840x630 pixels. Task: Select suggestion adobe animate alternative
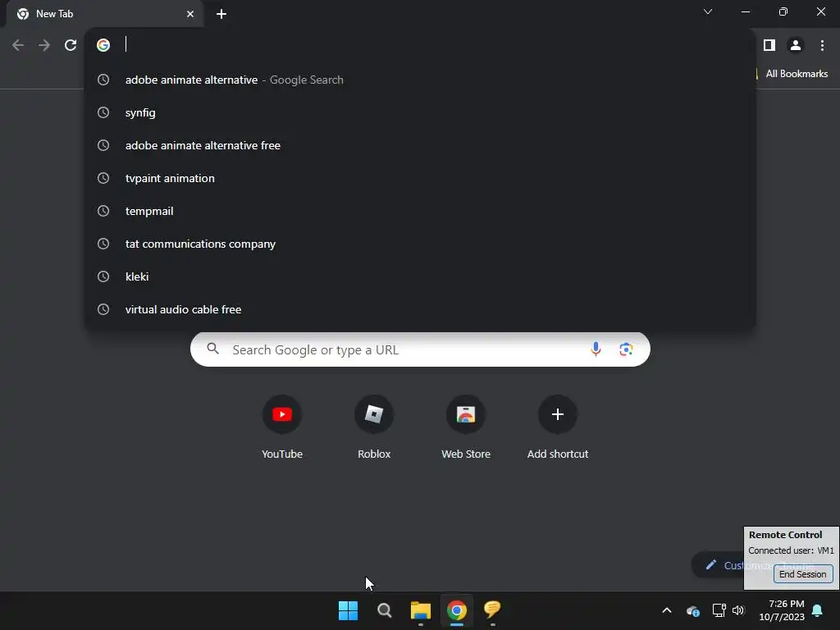(420, 80)
